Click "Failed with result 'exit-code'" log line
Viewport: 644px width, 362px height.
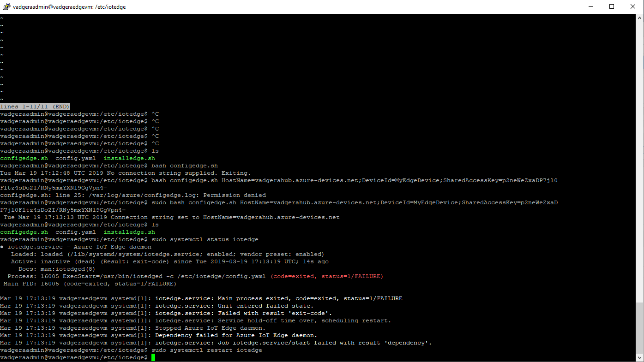[x=166, y=313]
